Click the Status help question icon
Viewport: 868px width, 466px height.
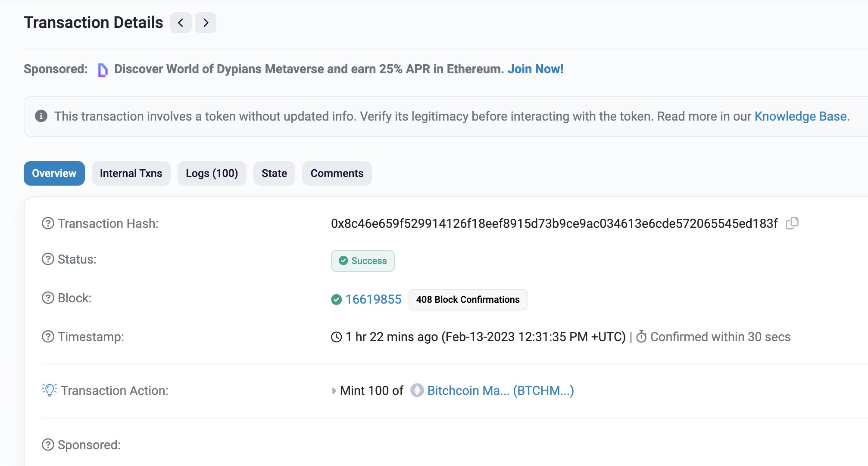[x=48, y=259]
